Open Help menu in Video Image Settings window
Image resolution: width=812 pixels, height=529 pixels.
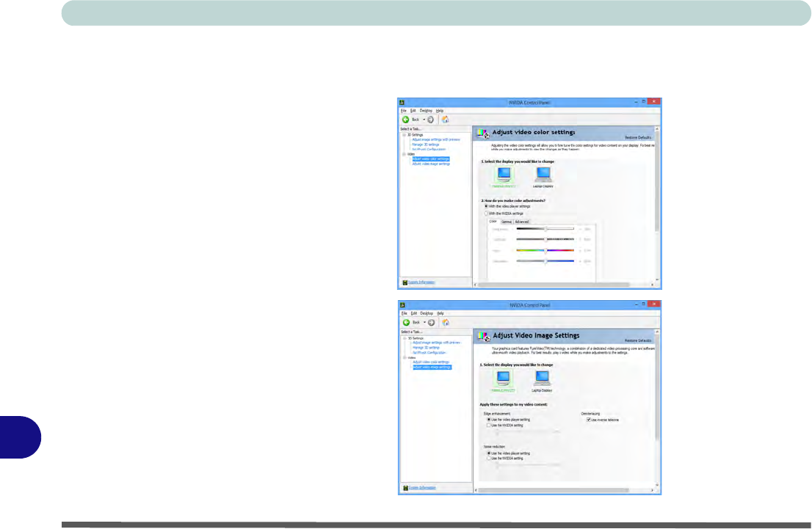(x=441, y=313)
